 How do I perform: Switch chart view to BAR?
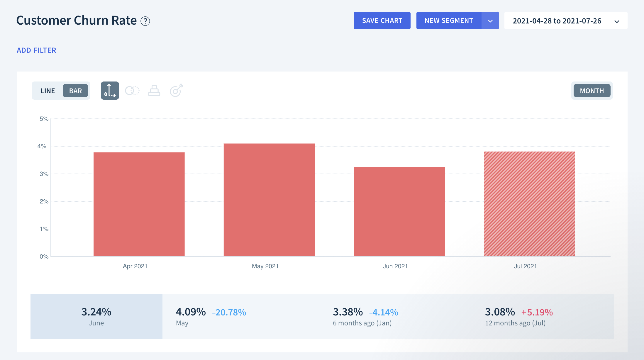(75, 91)
